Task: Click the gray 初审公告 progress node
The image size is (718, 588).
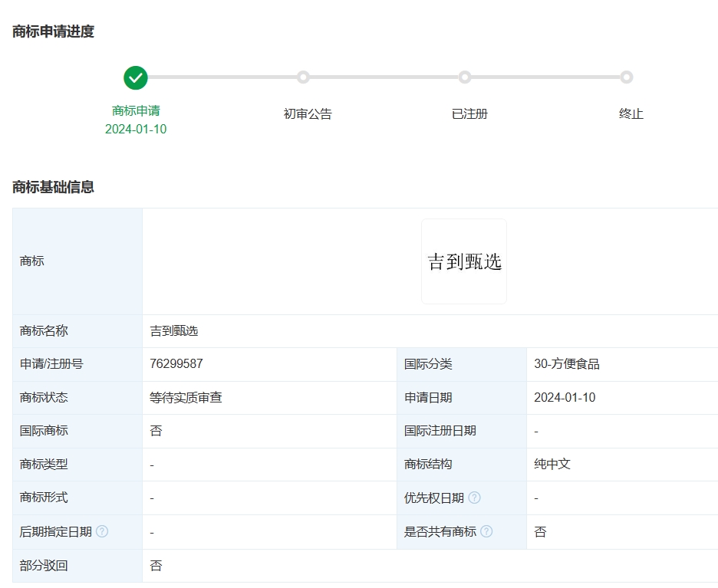Action: click(303, 77)
